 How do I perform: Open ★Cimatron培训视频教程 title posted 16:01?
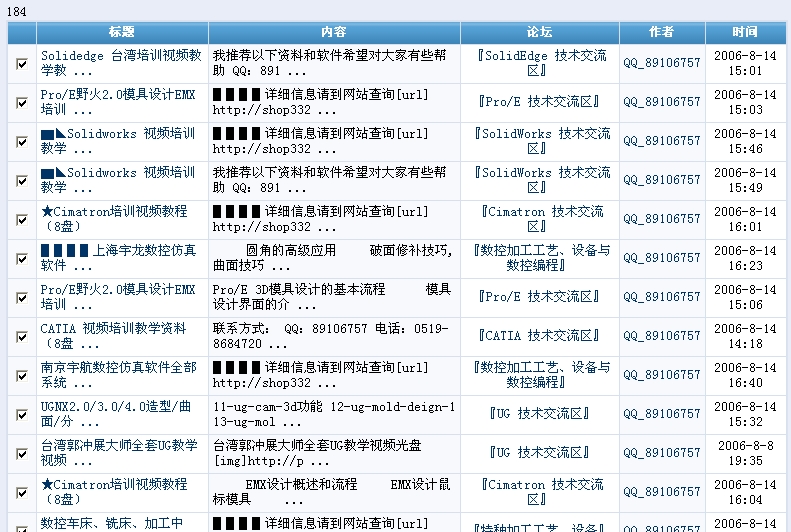(114, 219)
